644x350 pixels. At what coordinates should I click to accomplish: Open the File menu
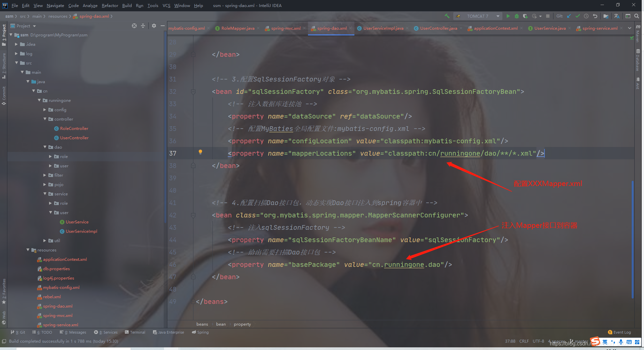(15, 5)
